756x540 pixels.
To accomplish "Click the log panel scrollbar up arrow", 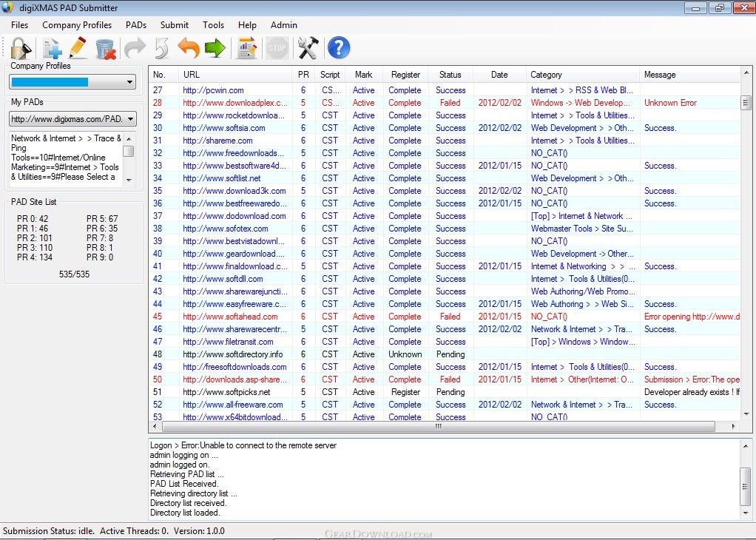I will (x=746, y=445).
